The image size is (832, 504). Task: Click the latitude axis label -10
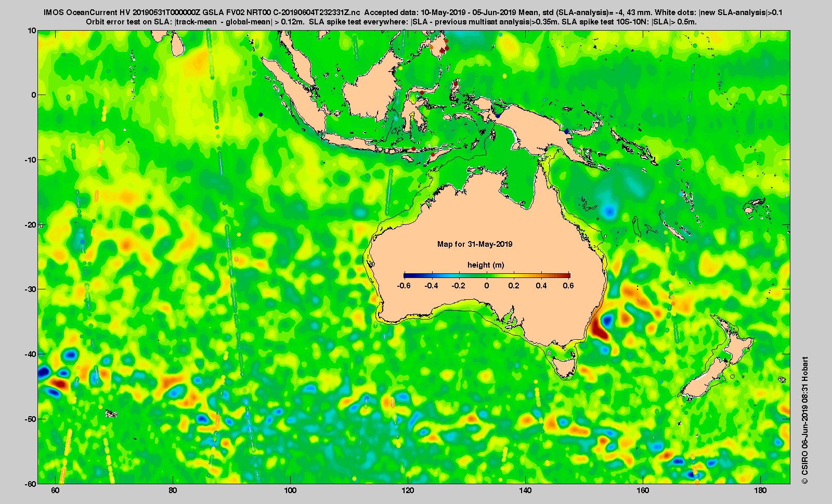pos(31,160)
